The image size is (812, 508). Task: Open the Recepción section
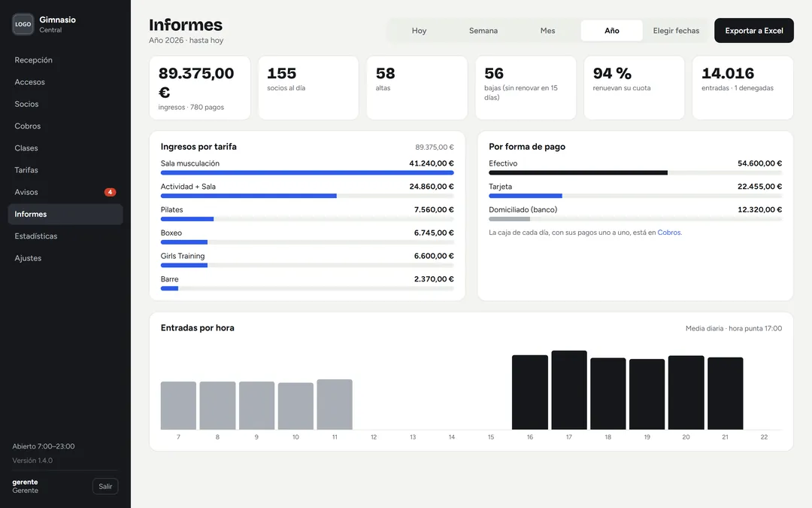click(x=65, y=60)
